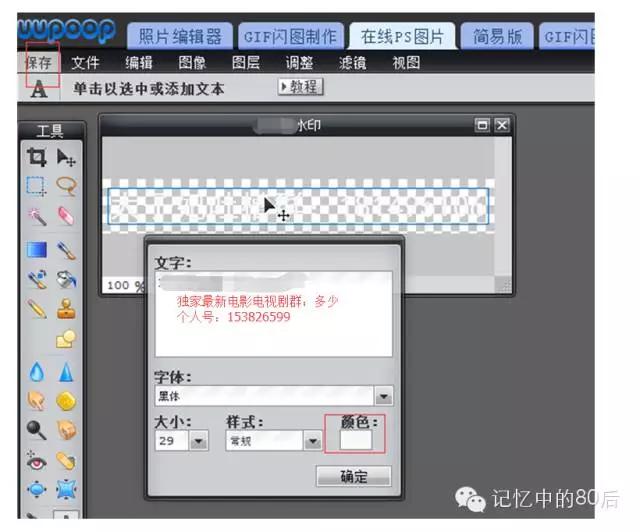Select the Burn hand tool
The image size is (640, 532).
(66, 430)
